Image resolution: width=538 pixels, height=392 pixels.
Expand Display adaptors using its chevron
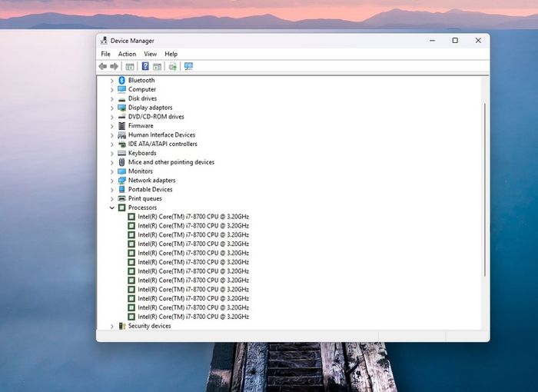point(112,108)
